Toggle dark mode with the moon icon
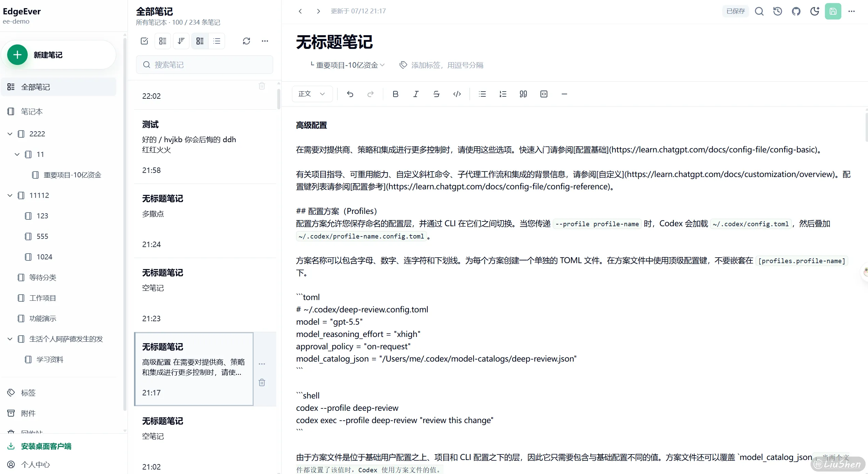The height and width of the screenshot is (474, 868). [815, 11]
